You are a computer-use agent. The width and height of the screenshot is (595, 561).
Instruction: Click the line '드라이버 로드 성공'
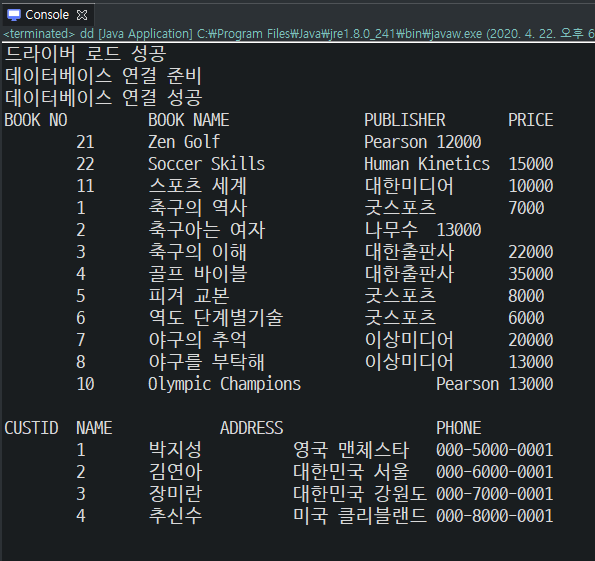point(85,54)
